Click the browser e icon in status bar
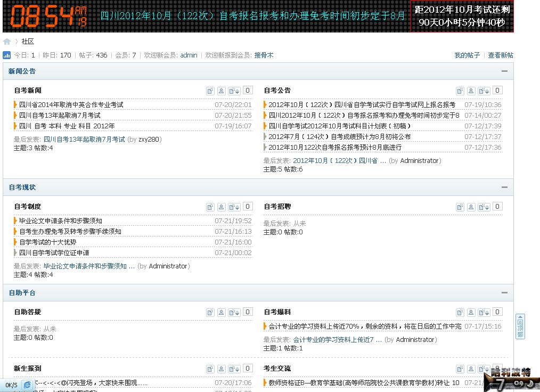Viewport: 540px width, 392px height. [x=27, y=385]
